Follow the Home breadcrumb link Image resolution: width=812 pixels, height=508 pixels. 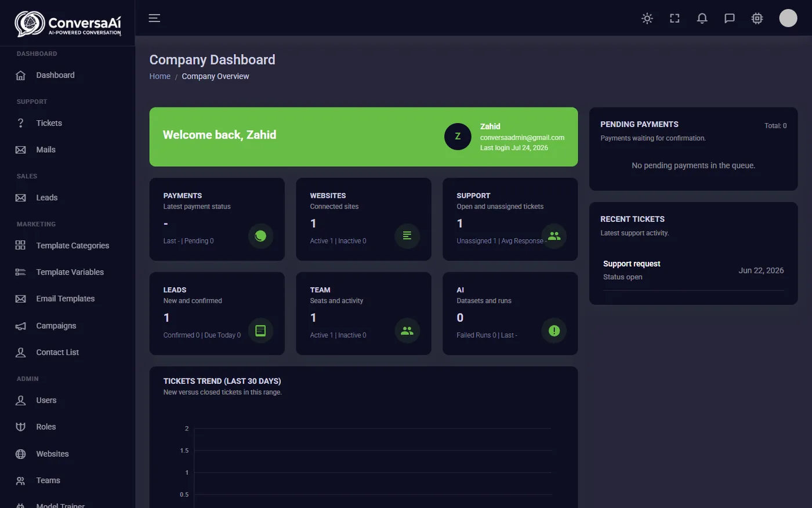click(x=159, y=76)
